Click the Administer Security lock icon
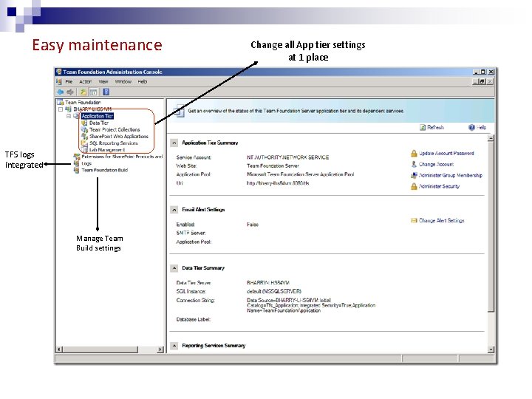The width and height of the screenshot is (532, 399). click(414, 186)
